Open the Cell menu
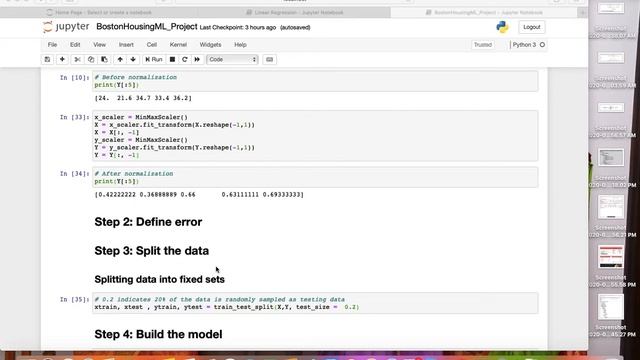Screen dimensions: 640x360 tap(152, 45)
